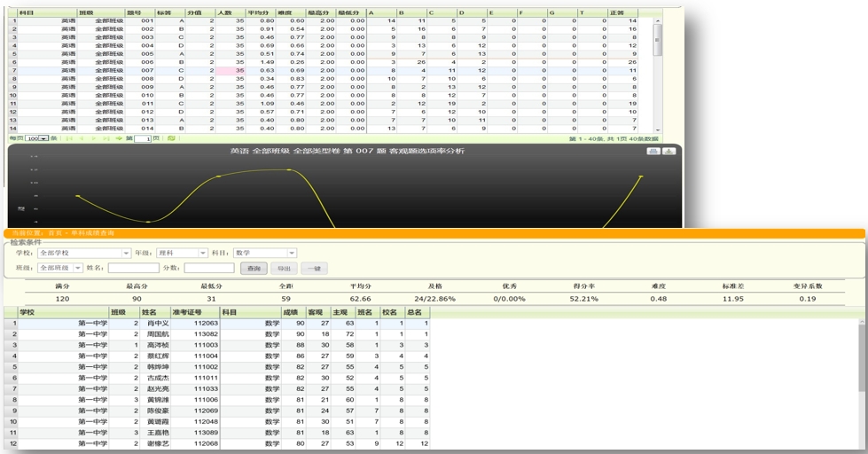Click 准考证号 column header in score table

click(195, 312)
